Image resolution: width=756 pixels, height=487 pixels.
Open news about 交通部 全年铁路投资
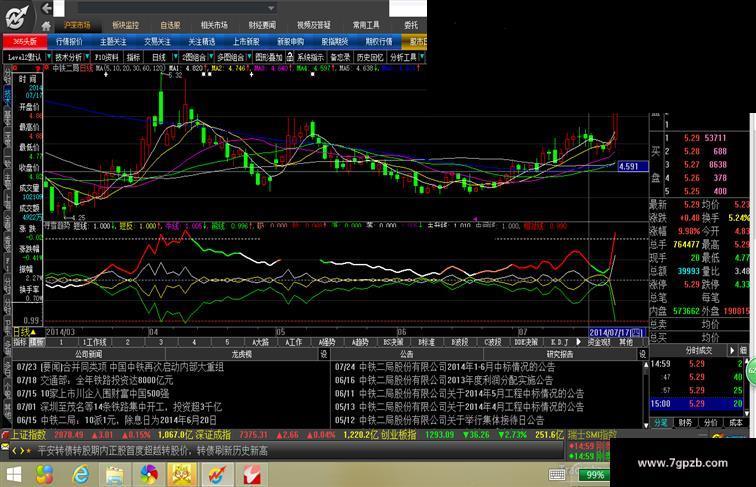tap(95, 380)
